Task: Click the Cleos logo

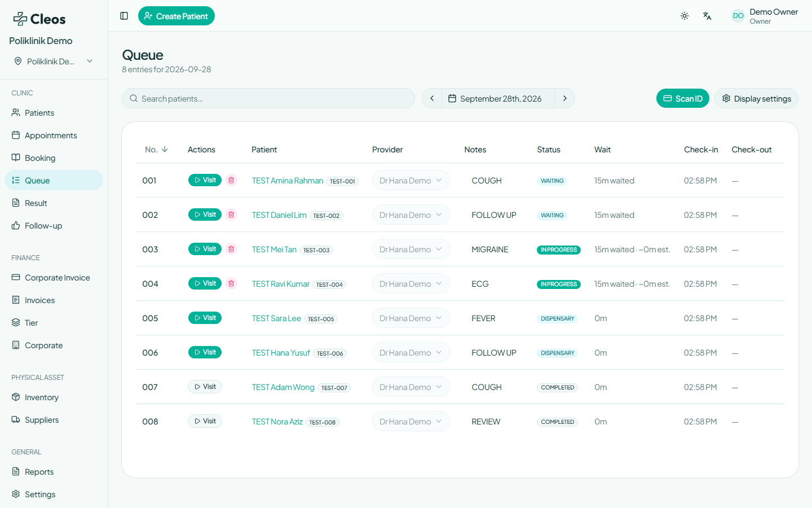Action: point(39,19)
